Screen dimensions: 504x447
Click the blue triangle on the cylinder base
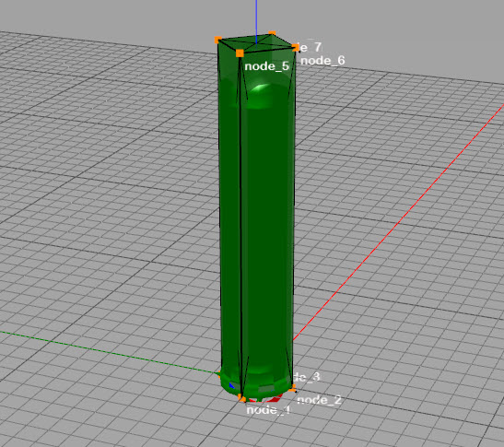coord(232,385)
